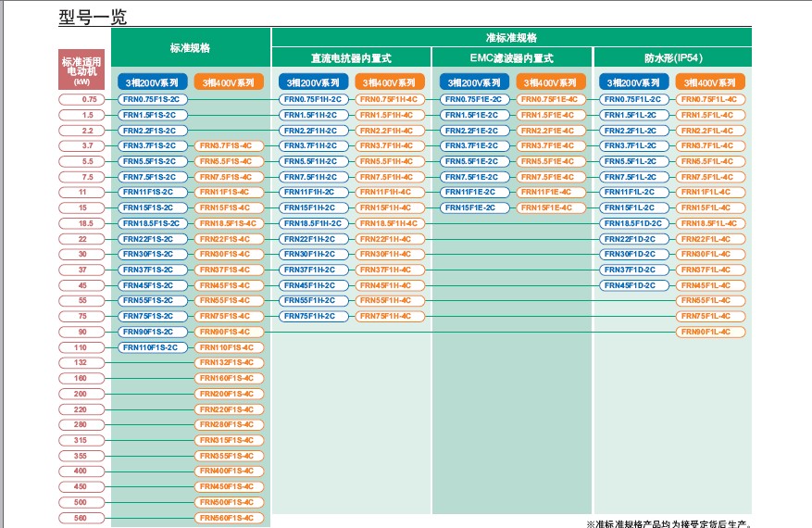Select model FRN37F1H-2C
The width and height of the screenshot is (812, 528).
(314, 270)
